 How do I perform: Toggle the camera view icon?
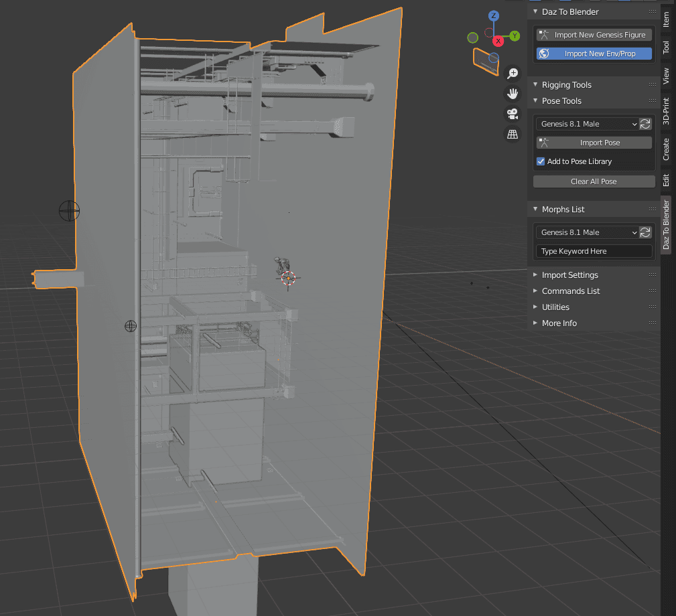point(513,114)
